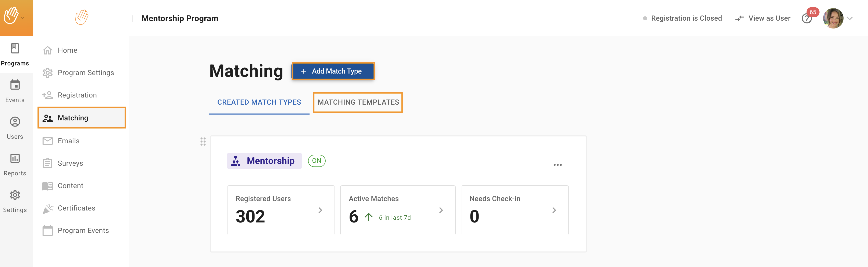Screen dimensions: 868x267
Task: Switch to the Matching Templates tab
Action: click(358, 102)
